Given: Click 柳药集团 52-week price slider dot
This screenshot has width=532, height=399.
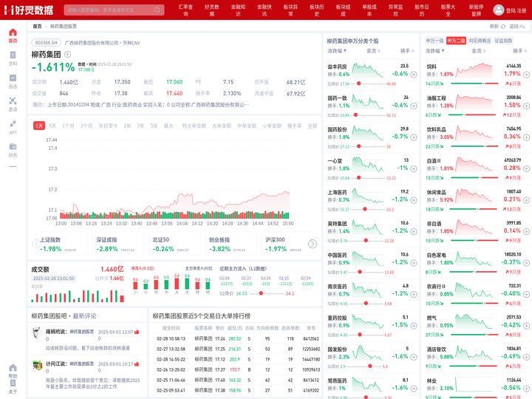Looking at the screenshot, I should pos(261,293).
